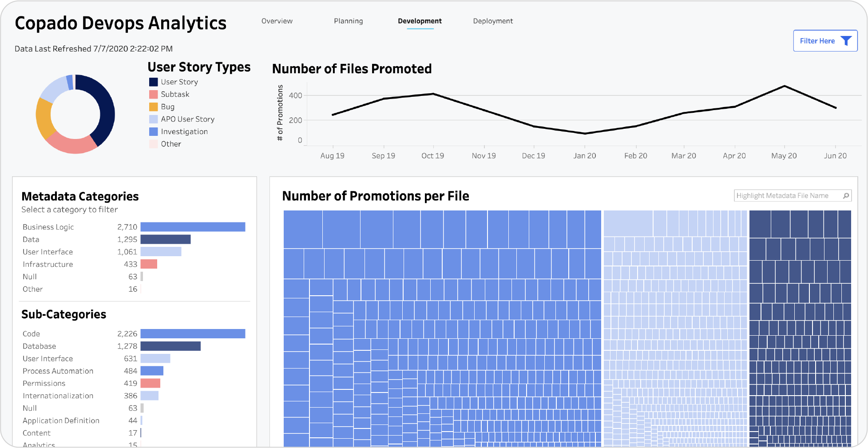Filter by Business Logic category bar
Viewport: 868px width, 448px height.
[x=193, y=227]
